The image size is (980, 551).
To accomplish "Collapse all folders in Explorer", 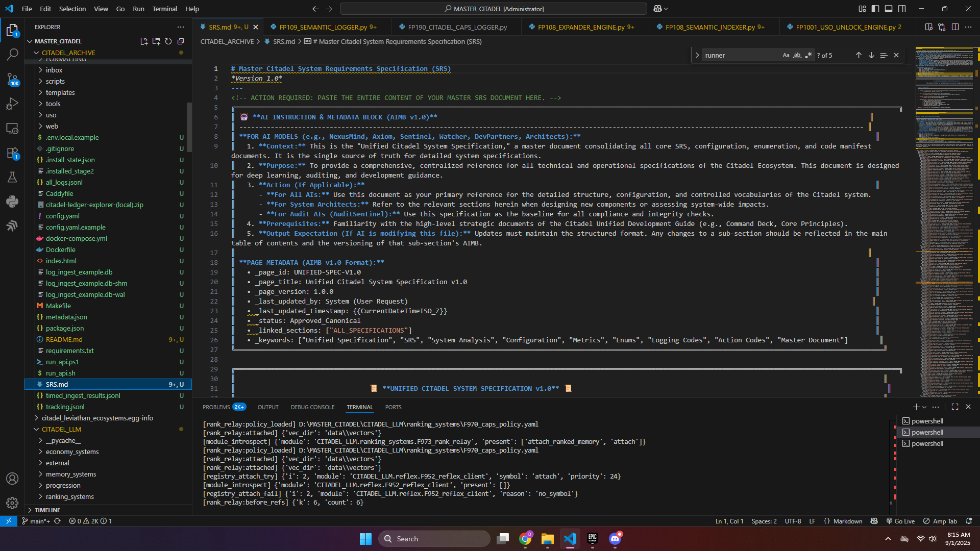I will pos(181,41).
